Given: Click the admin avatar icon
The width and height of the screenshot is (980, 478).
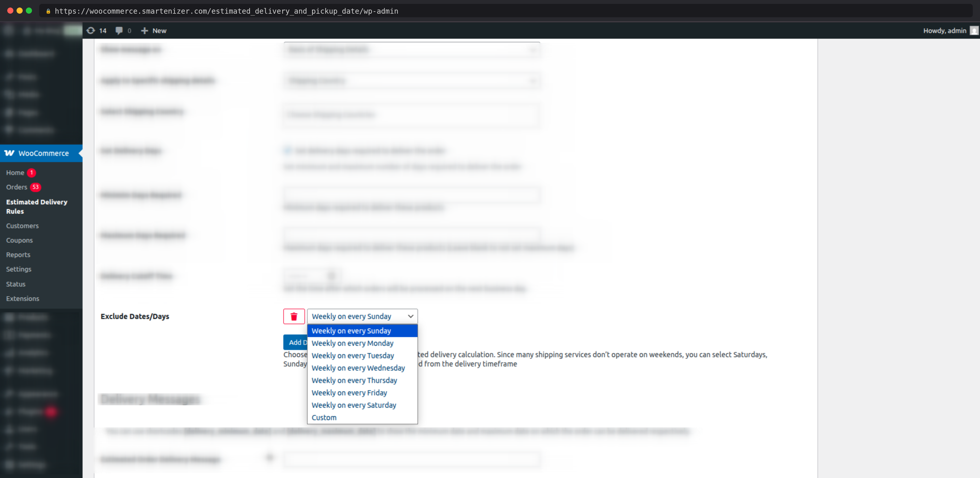Looking at the screenshot, I should pos(974,30).
